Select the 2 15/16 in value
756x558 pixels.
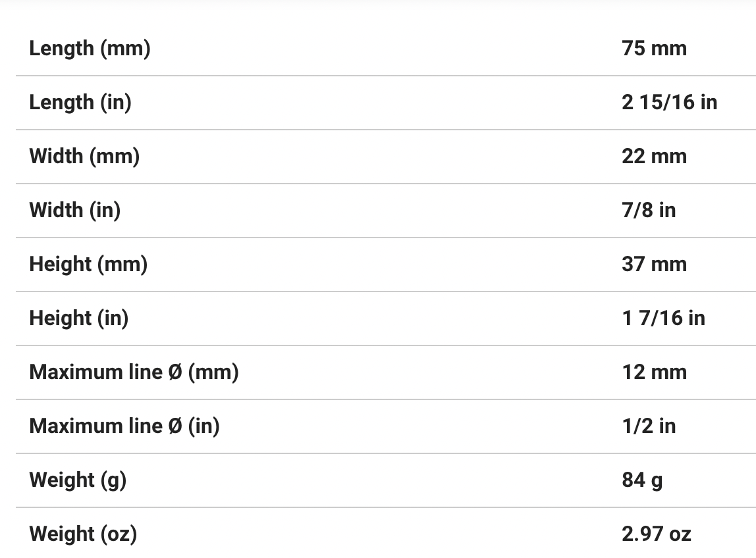point(669,103)
